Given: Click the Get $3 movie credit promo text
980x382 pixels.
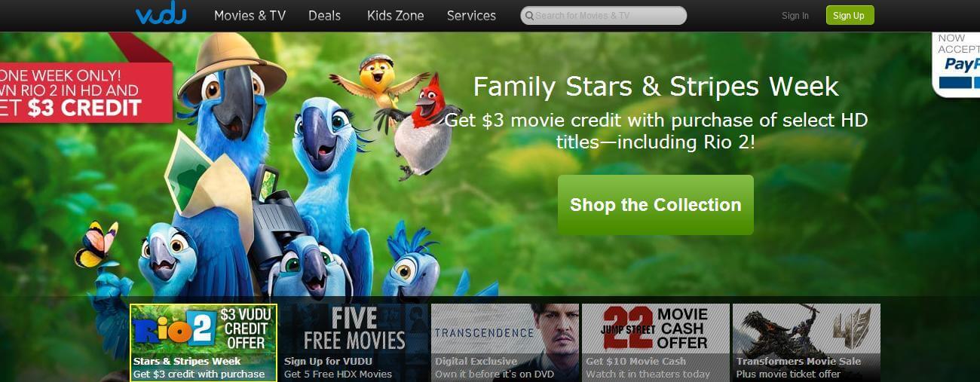Looking at the screenshot, I should 656,130.
